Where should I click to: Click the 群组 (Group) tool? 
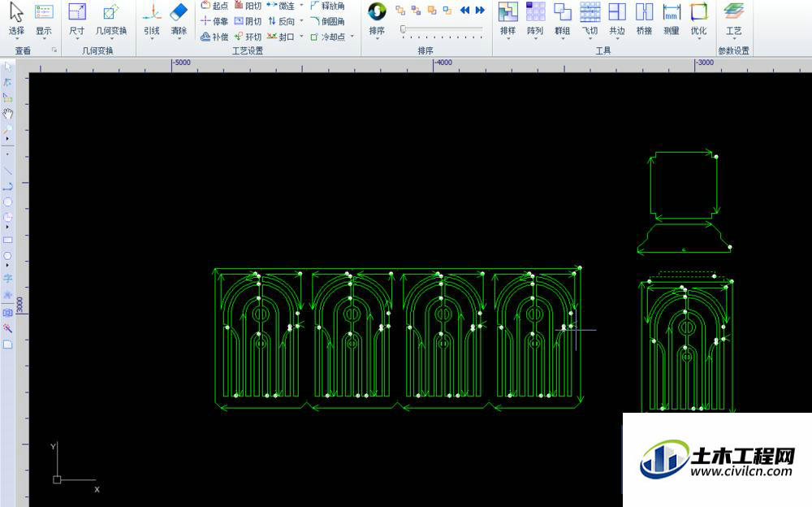pyautogui.click(x=563, y=19)
